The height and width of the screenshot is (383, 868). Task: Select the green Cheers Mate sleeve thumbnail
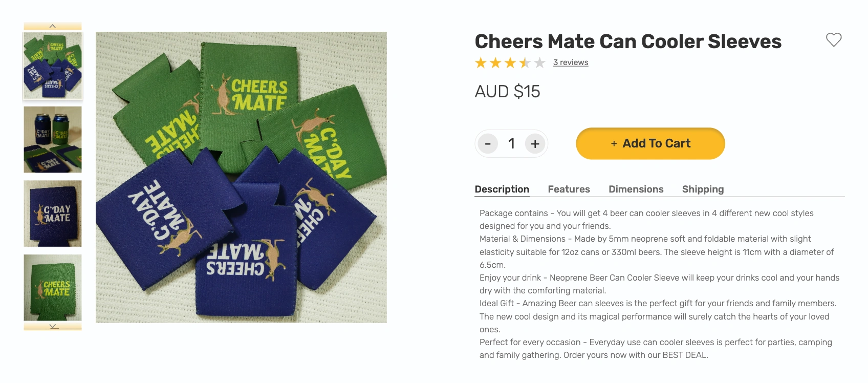53,287
